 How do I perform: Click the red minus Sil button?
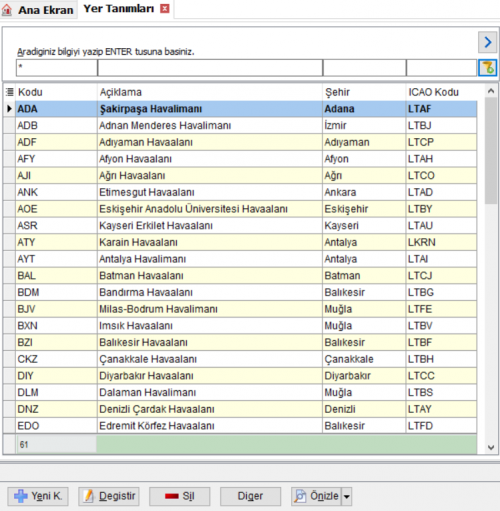180,496
